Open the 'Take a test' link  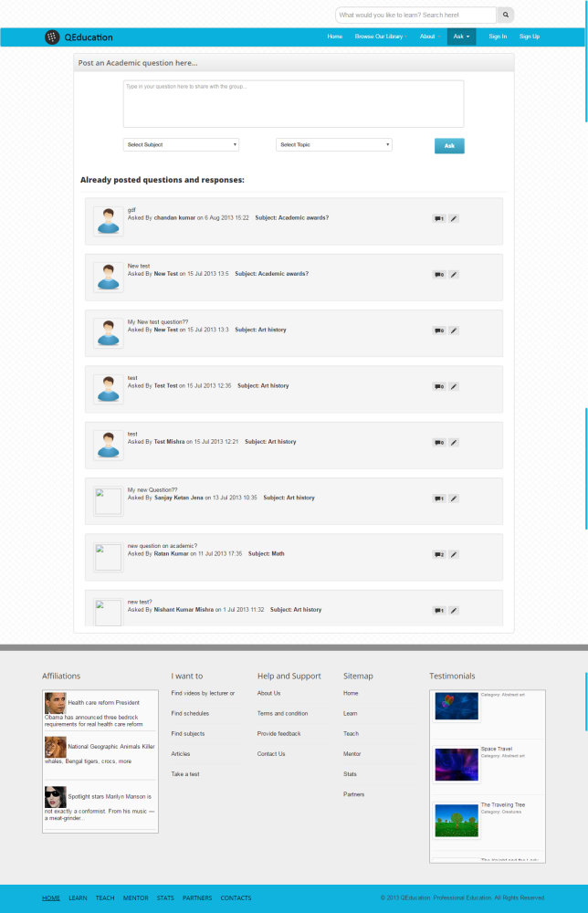pos(185,774)
